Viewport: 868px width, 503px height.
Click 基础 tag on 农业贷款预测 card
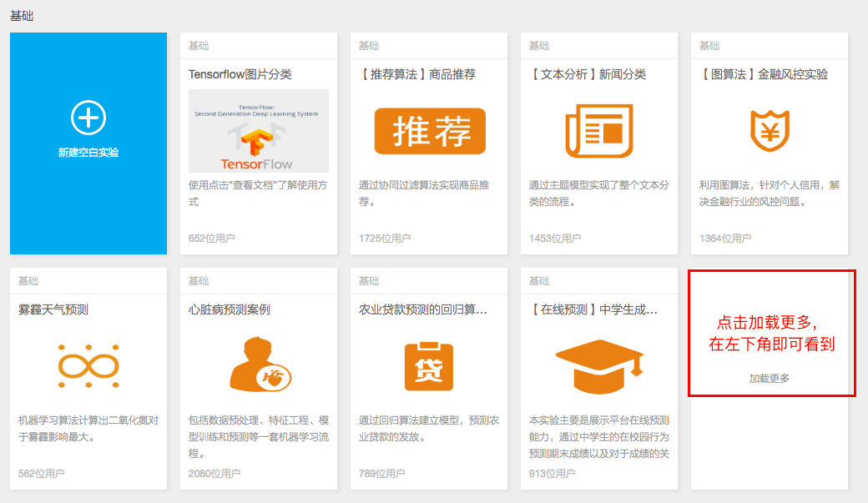(369, 280)
